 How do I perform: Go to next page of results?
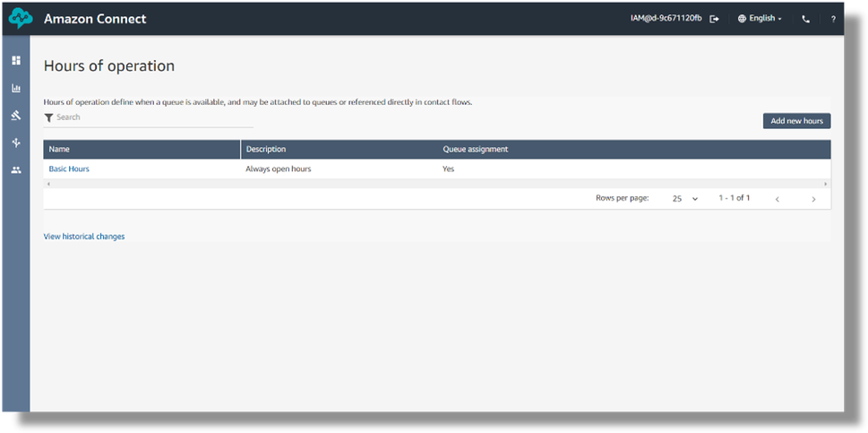(813, 199)
